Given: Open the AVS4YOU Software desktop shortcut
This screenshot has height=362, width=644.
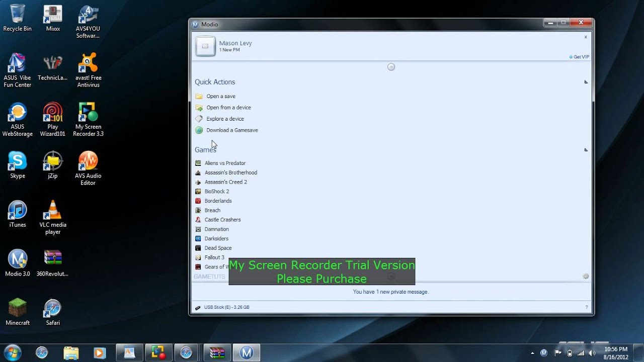Looking at the screenshot, I should tap(88, 22).
